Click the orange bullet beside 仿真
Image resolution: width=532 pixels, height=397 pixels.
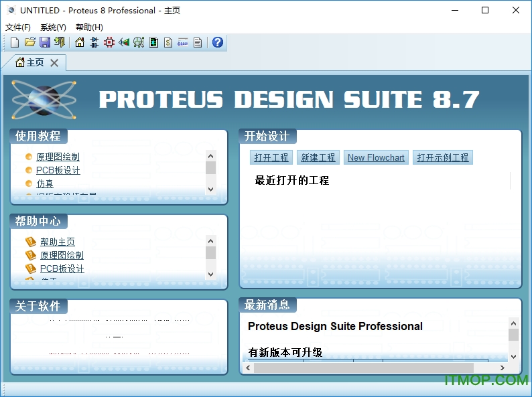tap(29, 183)
